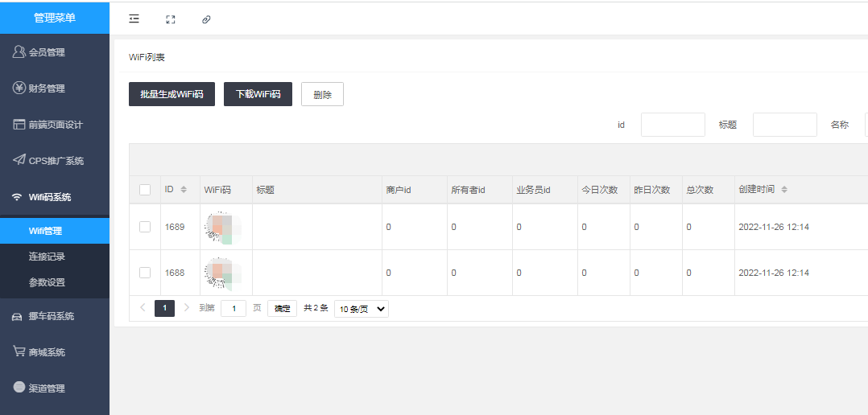Image resolution: width=868 pixels, height=415 pixels.
Task: Click the 管理菜单 header
Action: point(55,18)
